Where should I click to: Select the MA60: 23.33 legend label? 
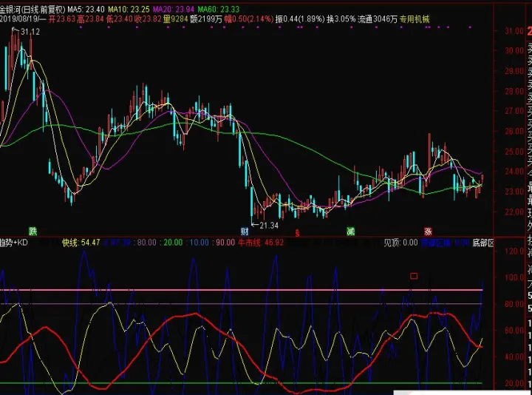click(x=218, y=9)
